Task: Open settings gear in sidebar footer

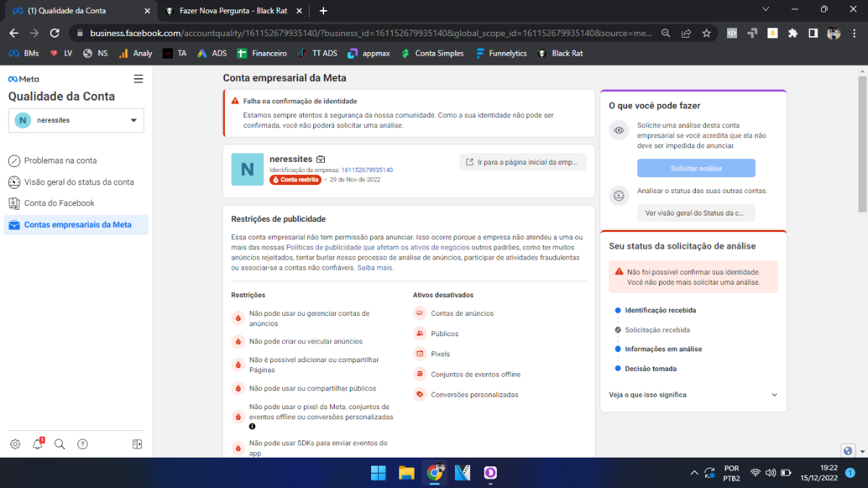Action: pos(15,444)
